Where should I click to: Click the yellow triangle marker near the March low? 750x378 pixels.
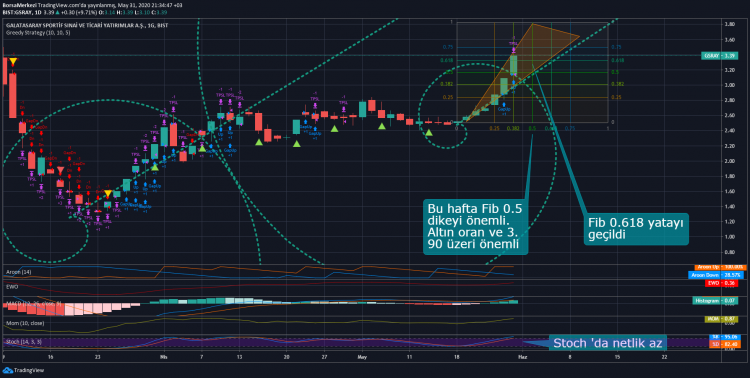(x=108, y=193)
